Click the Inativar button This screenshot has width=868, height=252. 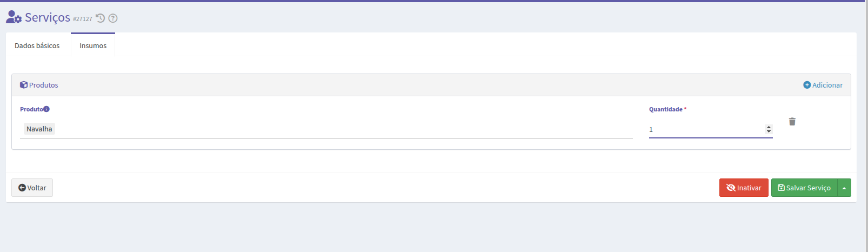(x=744, y=188)
